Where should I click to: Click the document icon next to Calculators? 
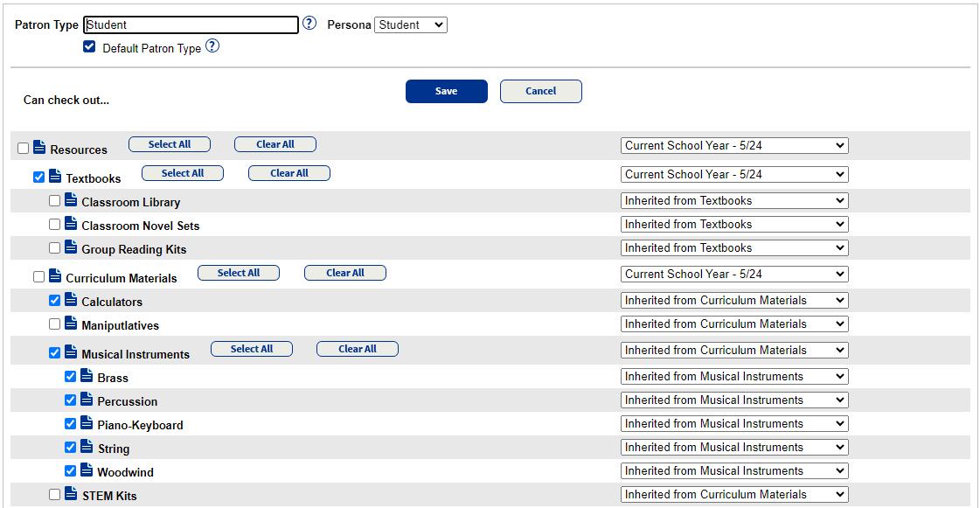click(x=71, y=300)
